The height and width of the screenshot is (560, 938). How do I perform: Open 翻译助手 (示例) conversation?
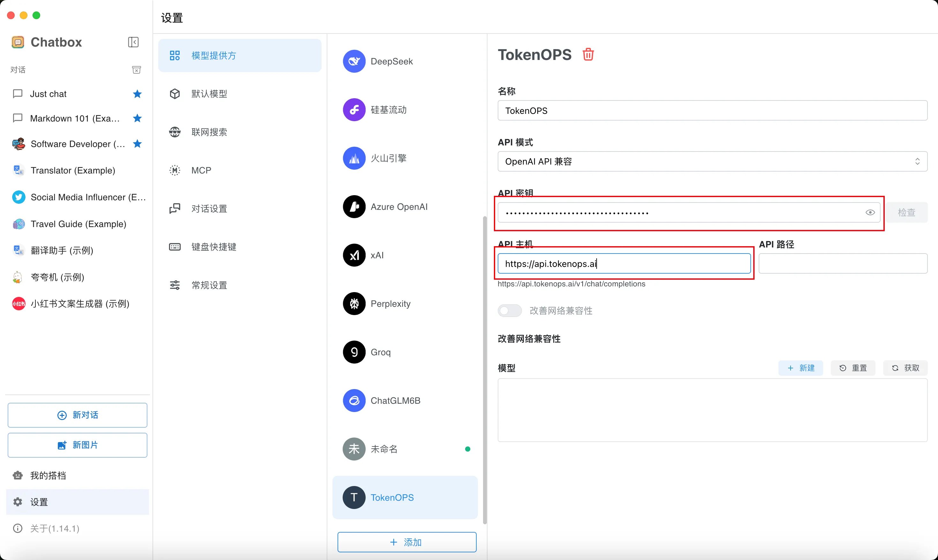(x=78, y=250)
